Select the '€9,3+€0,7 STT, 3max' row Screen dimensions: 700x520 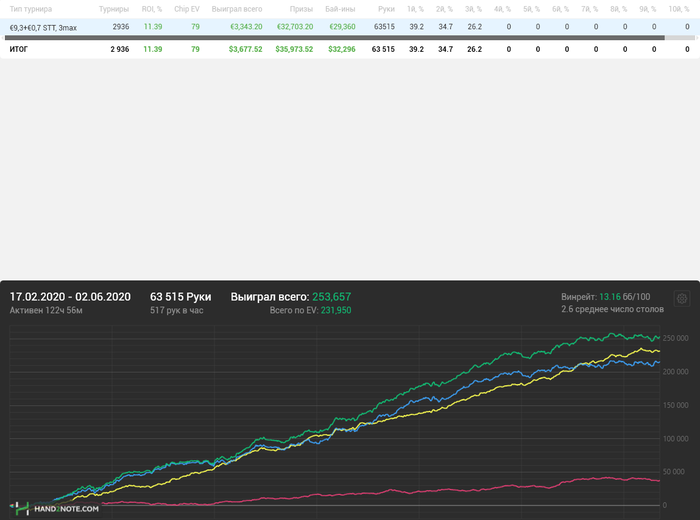coord(350,27)
